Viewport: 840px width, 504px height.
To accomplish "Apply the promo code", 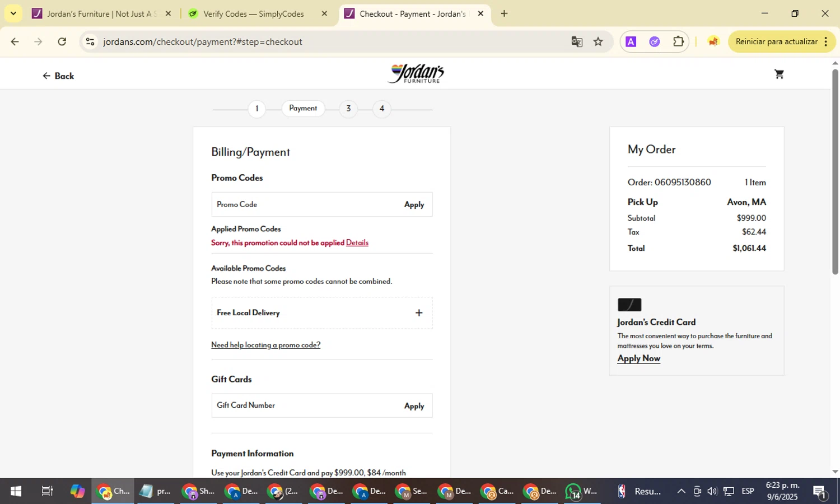I will (x=414, y=204).
